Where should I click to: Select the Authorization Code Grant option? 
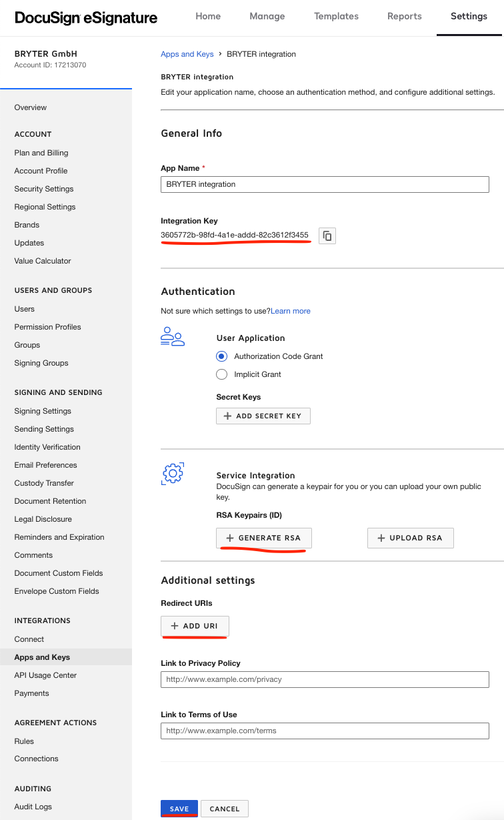[222, 356]
